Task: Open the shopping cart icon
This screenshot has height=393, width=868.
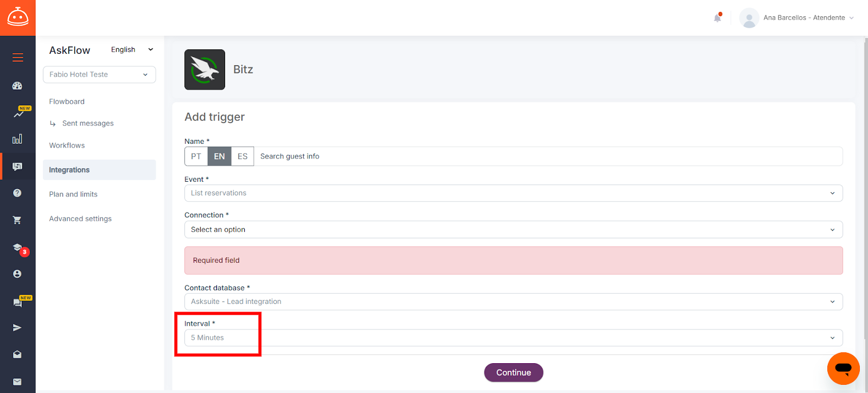Action: tap(17, 220)
